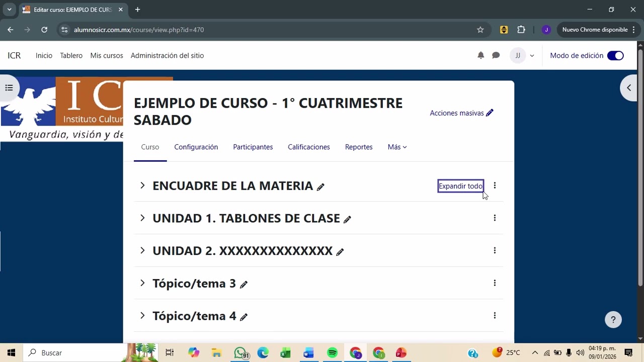Click the Acciones masivas link

tap(462, 113)
